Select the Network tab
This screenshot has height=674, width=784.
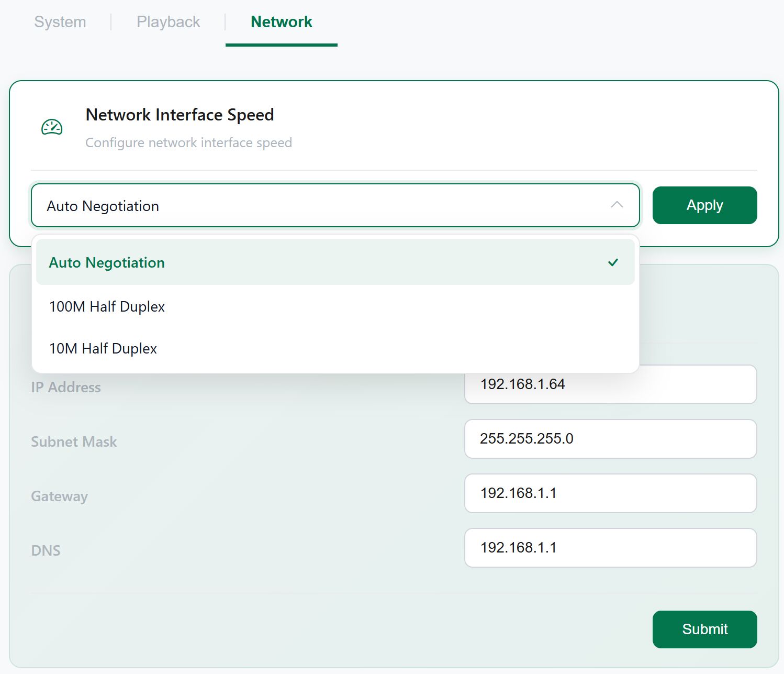click(282, 22)
